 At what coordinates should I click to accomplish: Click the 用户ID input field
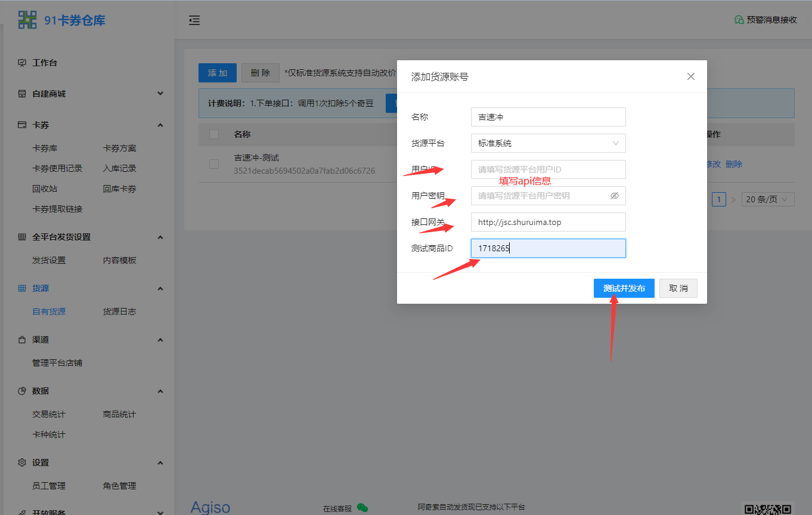[548, 169]
